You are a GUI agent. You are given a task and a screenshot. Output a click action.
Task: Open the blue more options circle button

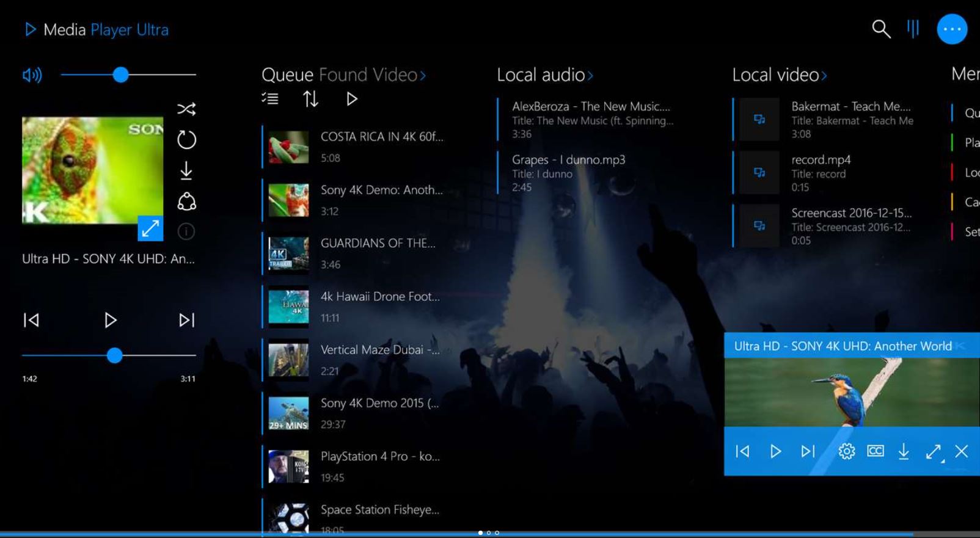point(952,29)
